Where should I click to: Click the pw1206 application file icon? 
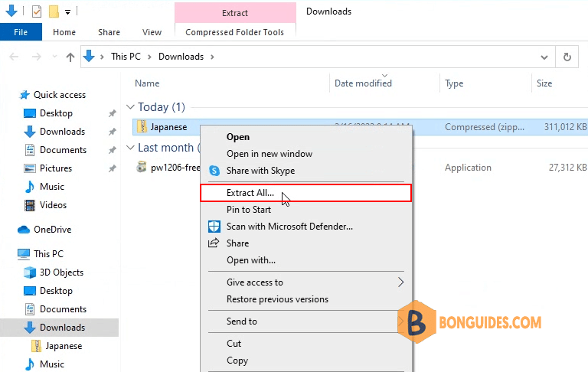[x=141, y=167]
